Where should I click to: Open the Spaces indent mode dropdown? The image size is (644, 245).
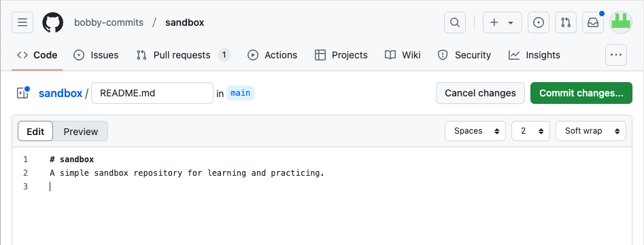475,131
